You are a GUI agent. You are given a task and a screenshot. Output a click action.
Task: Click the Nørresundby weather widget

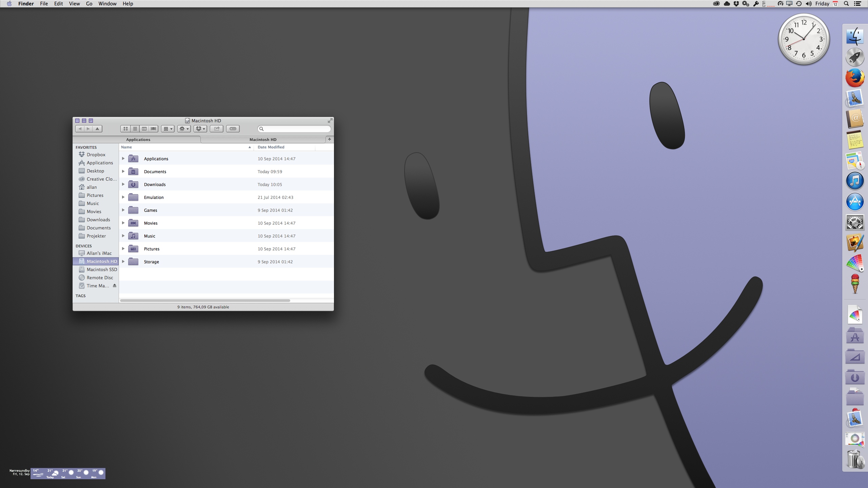[57, 473]
